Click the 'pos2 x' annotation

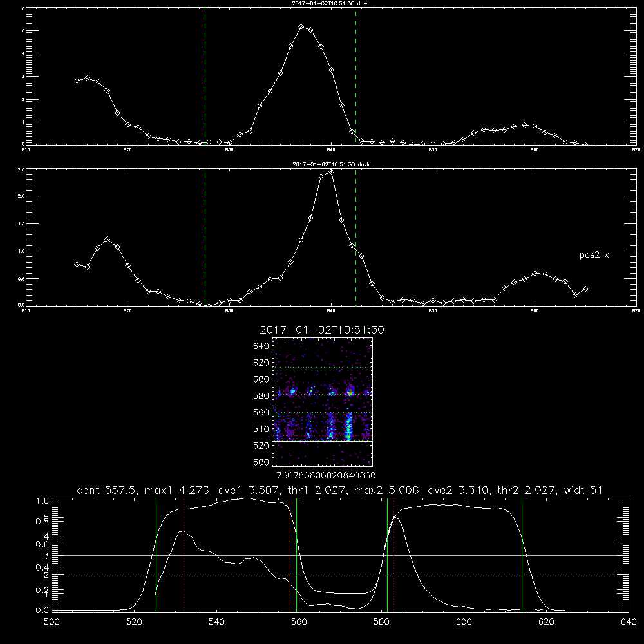pos(594,255)
